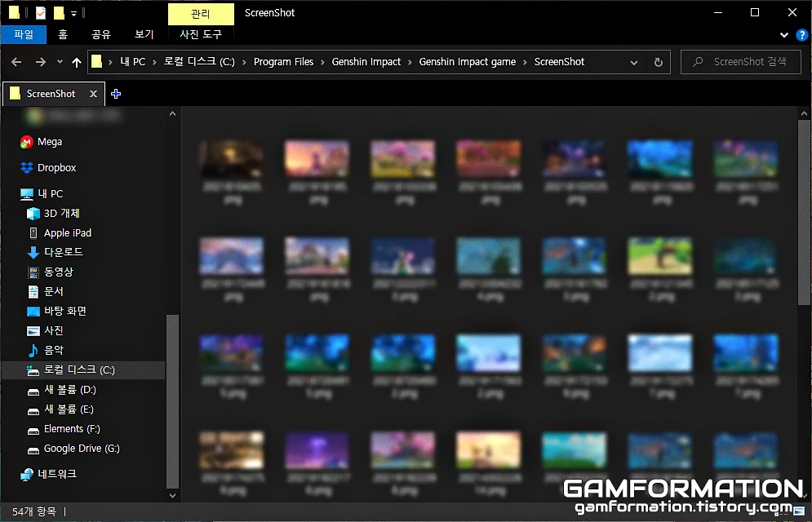Switch to the 공유 ribbon tab
Image resolution: width=812 pixels, height=522 pixels.
pyautogui.click(x=101, y=34)
